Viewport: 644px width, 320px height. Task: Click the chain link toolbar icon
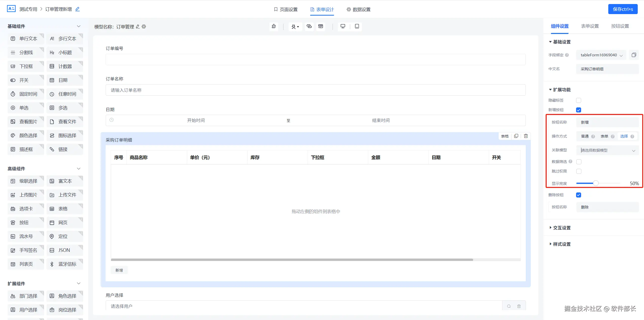309,26
